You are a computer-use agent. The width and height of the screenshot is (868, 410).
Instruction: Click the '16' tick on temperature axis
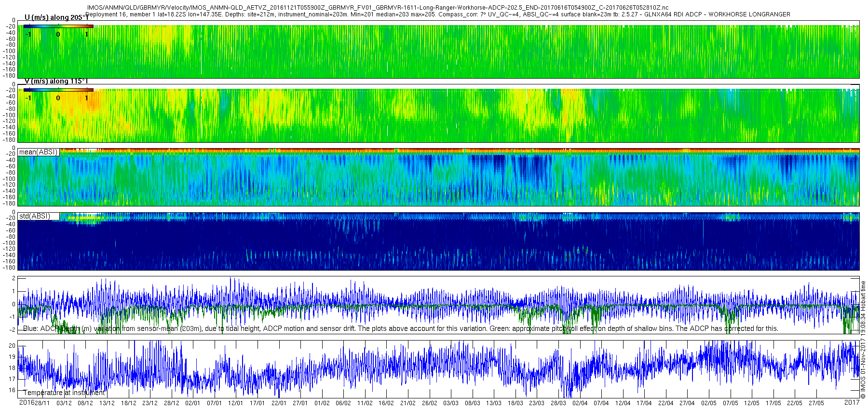pos(12,390)
